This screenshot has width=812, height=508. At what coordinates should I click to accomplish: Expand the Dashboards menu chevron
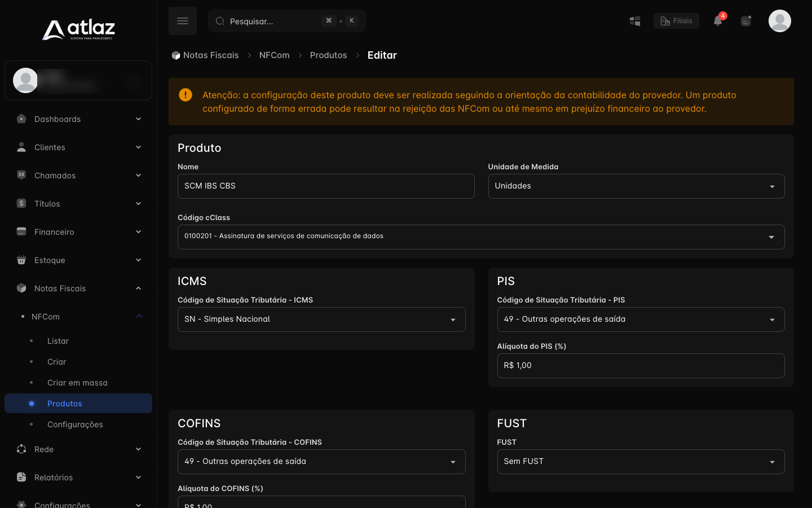point(138,119)
